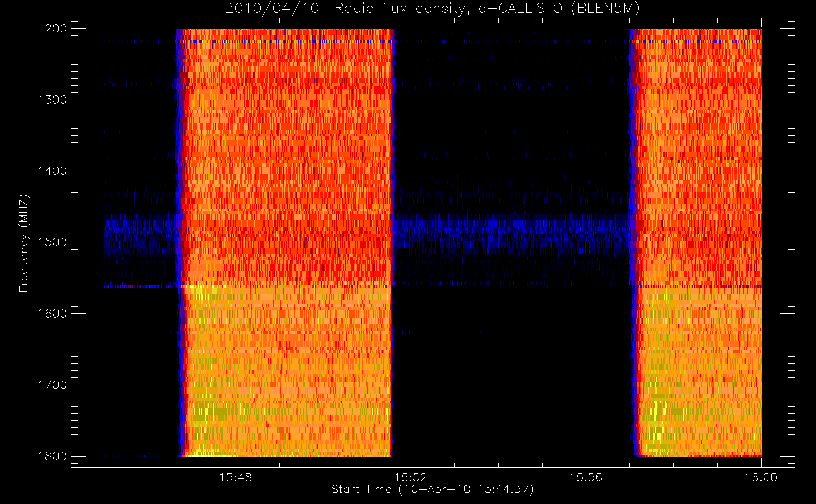Click the 15:56 time axis label
The height and width of the screenshot is (504, 816).
point(586,477)
